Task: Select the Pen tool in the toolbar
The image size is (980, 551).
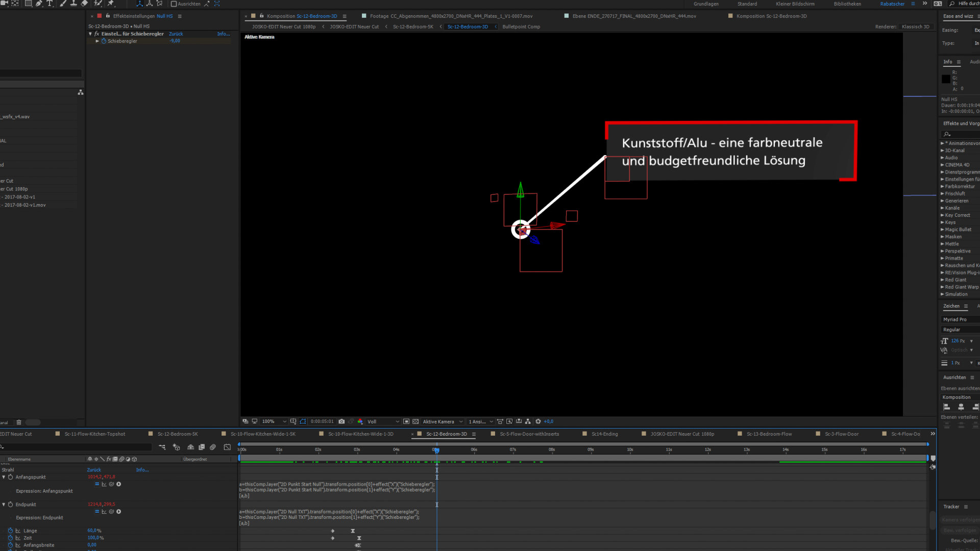Action: [x=39, y=4]
